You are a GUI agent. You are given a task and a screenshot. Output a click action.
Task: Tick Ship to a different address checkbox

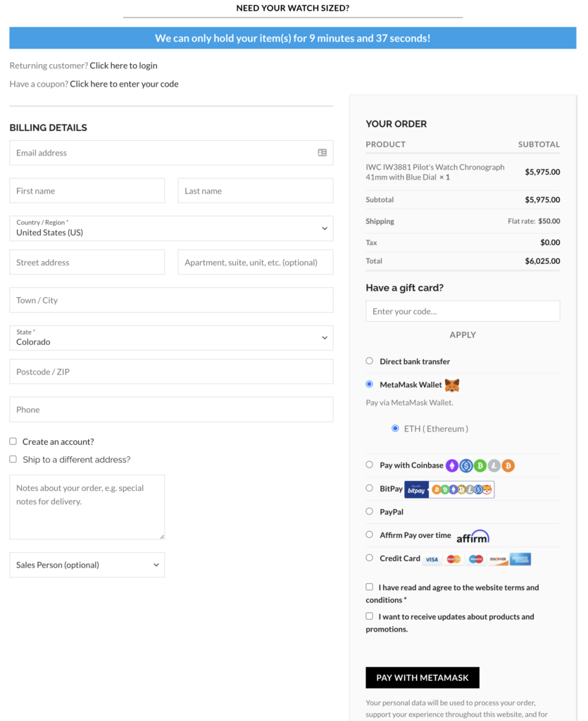[x=13, y=459]
